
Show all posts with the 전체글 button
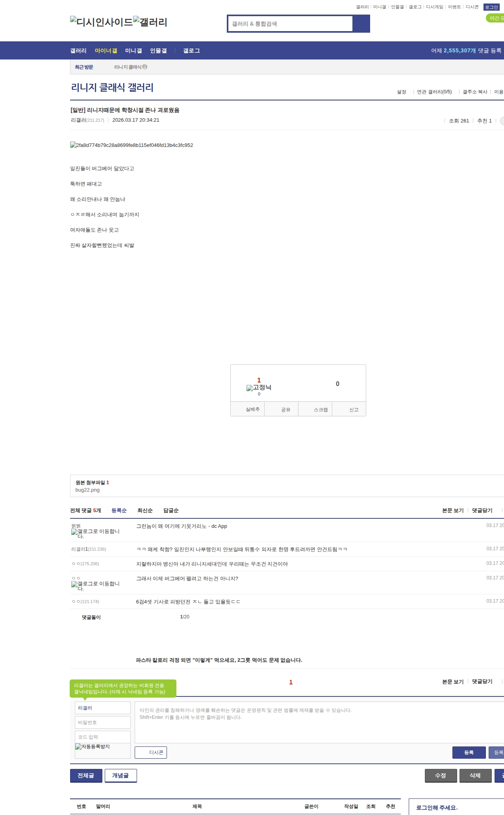[x=86, y=776]
